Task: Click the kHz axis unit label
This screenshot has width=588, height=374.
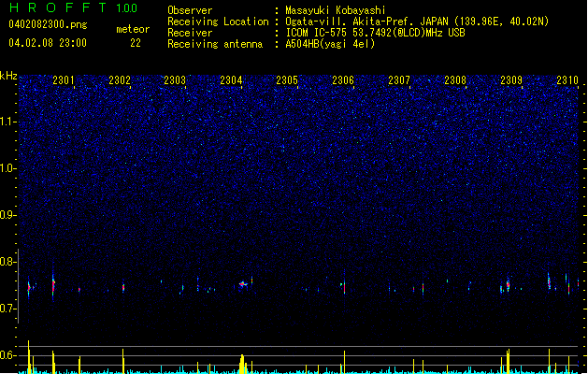Action: pyautogui.click(x=8, y=76)
